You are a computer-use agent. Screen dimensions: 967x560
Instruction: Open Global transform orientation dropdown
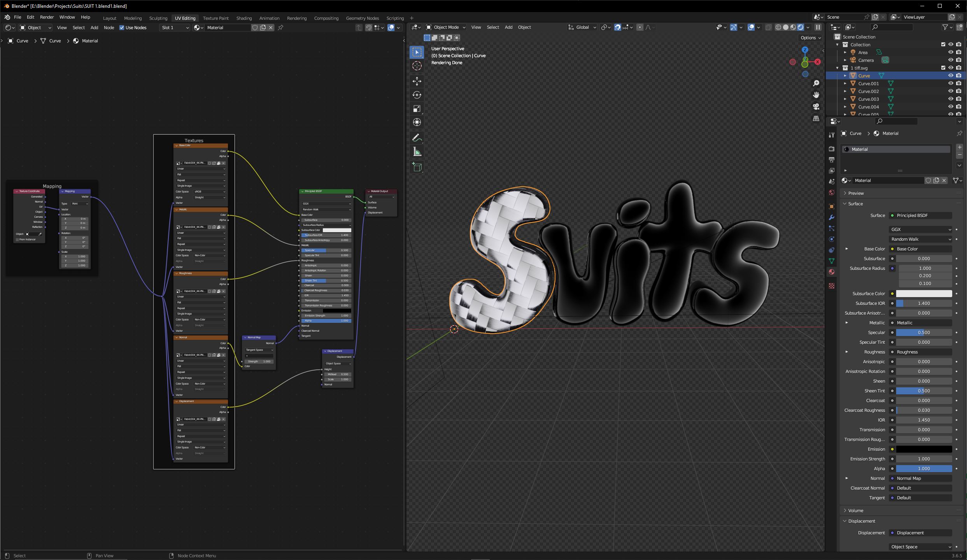click(x=582, y=27)
